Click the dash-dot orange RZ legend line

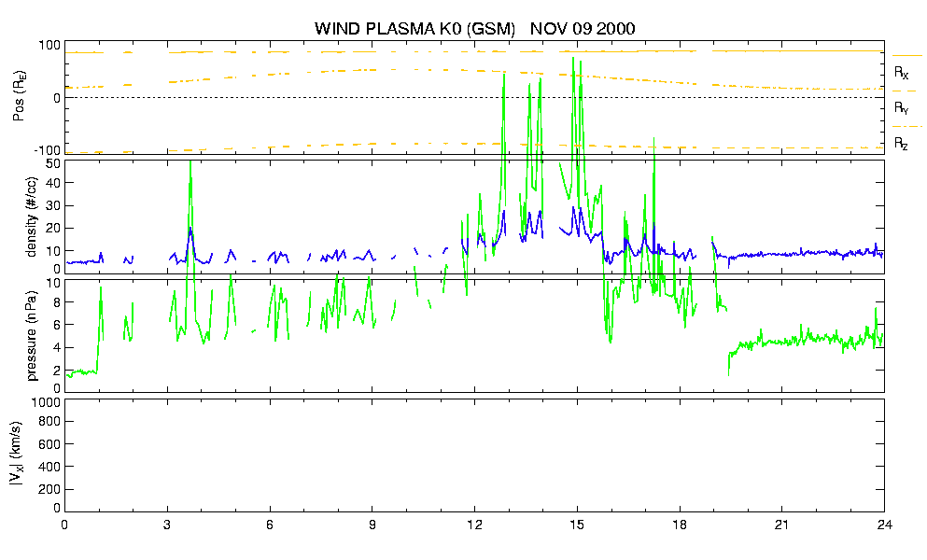tap(906, 127)
